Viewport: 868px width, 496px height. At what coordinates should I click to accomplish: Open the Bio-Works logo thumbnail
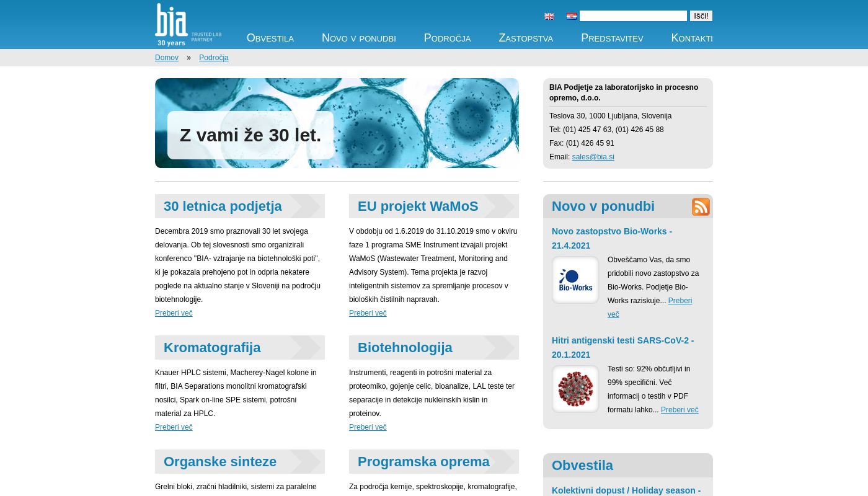pos(575,280)
